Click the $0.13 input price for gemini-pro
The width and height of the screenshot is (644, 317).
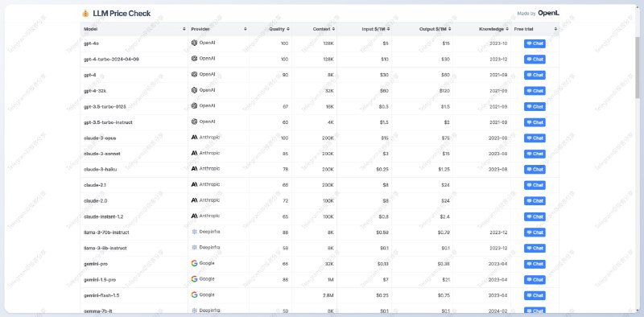pyautogui.click(x=382, y=264)
